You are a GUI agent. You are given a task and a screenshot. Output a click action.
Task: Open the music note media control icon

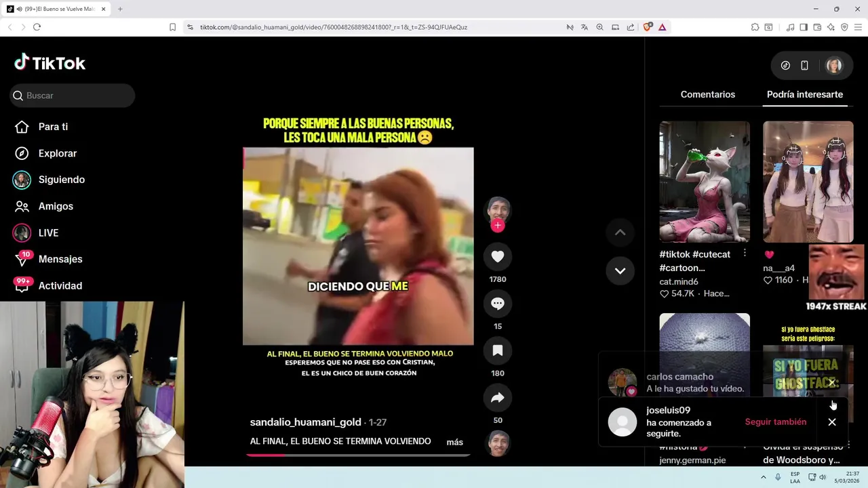790,27
